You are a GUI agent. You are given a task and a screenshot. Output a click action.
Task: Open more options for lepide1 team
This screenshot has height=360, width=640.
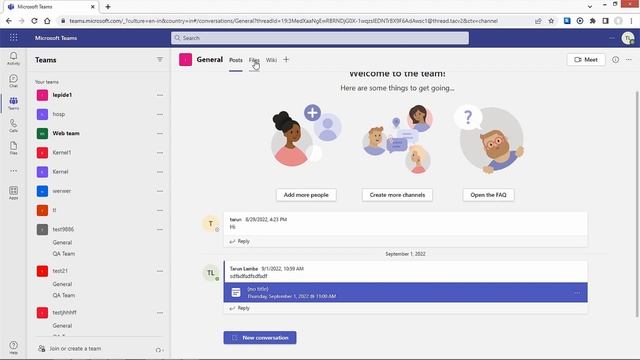(160, 95)
